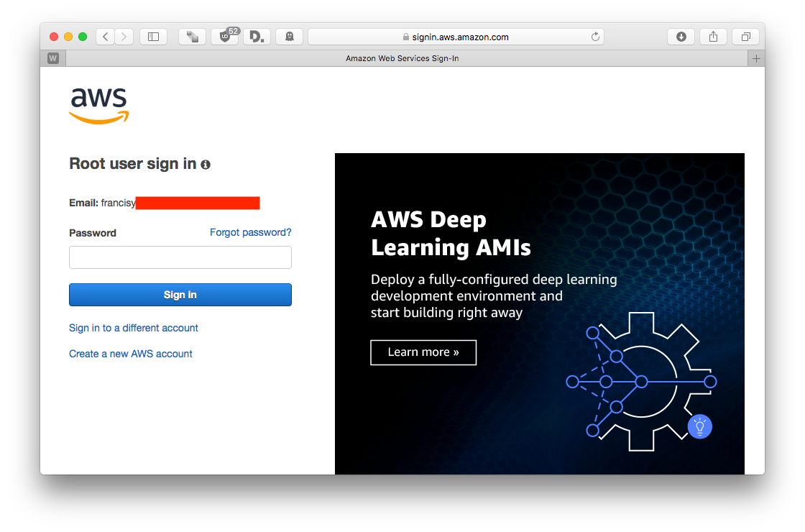This screenshot has height=532, width=805.
Task: Click the info icon beside Root user sign in
Action: 206,165
